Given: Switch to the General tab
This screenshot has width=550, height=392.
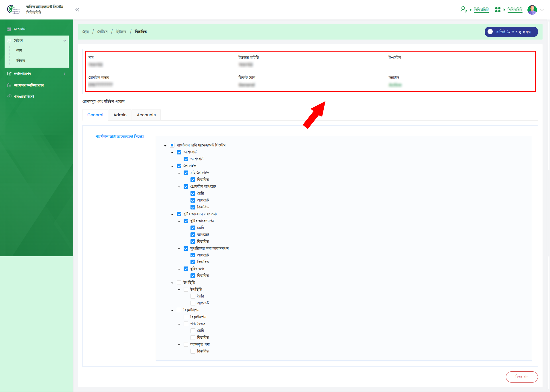Looking at the screenshot, I should pos(95,115).
